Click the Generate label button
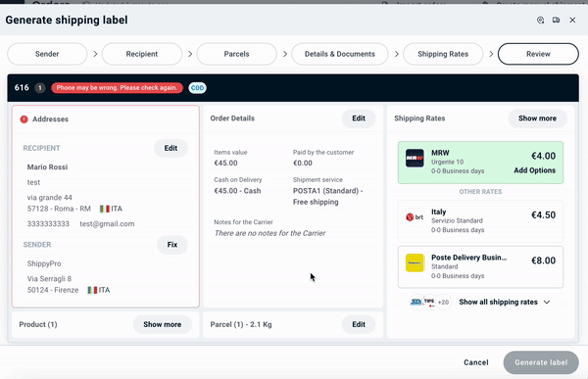 [541, 362]
